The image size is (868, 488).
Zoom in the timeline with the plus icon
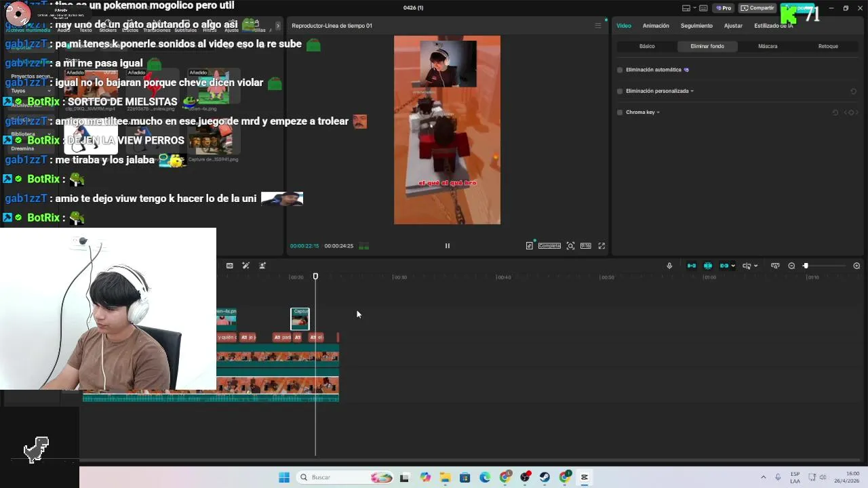coord(856,266)
